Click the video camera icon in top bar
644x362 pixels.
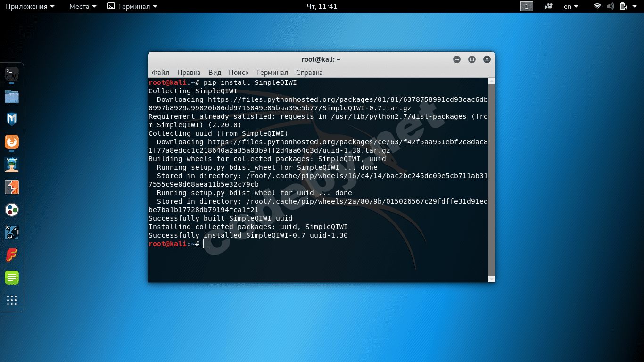(549, 7)
